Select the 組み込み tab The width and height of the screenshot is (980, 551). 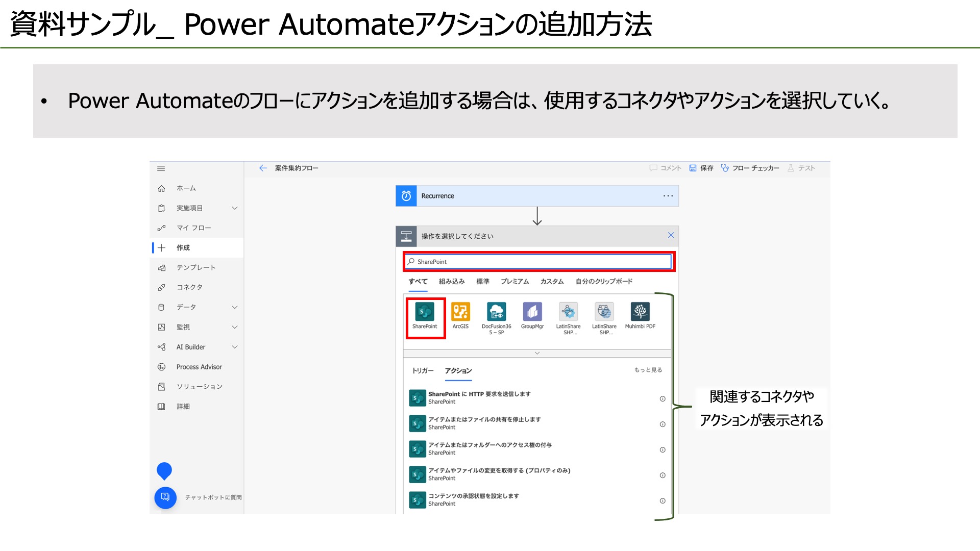pyautogui.click(x=452, y=282)
